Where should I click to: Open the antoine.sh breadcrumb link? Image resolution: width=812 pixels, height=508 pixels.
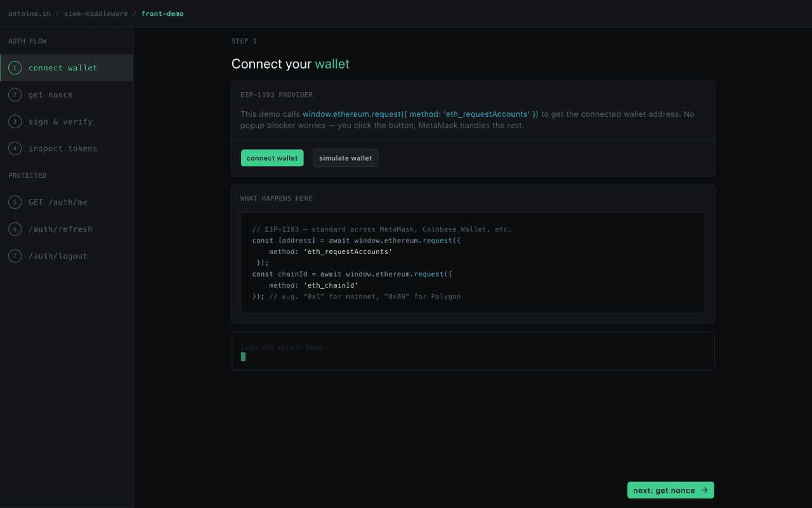coord(29,13)
